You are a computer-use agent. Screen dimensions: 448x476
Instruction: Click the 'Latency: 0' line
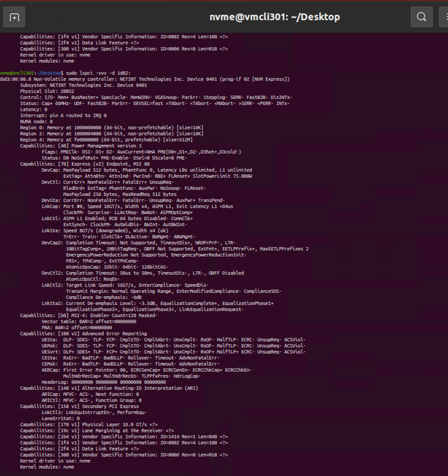coord(34,109)
